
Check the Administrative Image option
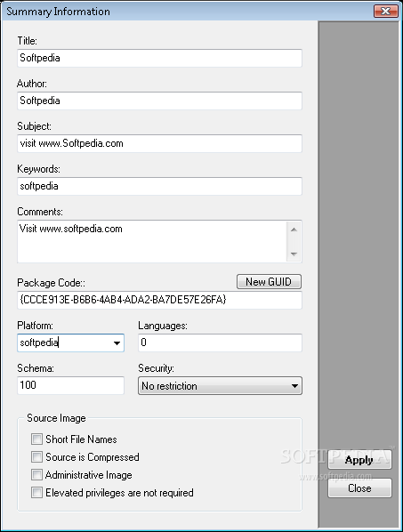click(x=36, y=475)
